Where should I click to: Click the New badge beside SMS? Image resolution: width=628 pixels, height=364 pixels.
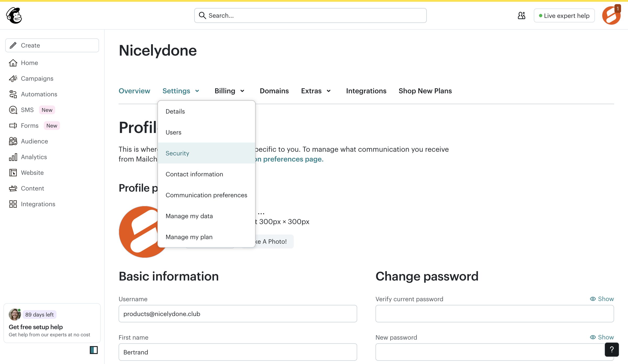tap(47, 110)
